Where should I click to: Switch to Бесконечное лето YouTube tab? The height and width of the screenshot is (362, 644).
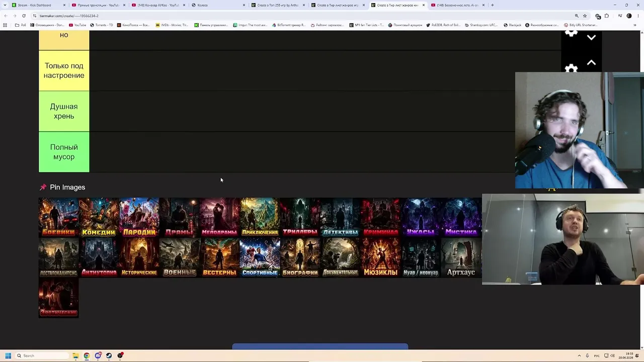[x=457, y=5]
